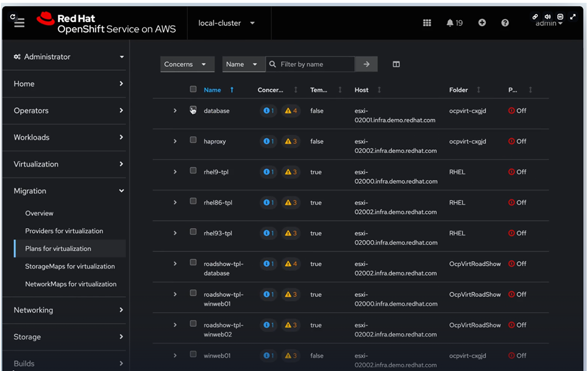Screen dimensions: 588x371
Task: Expand the rhel93-tpl row details
Action: (x=175, y=233)
